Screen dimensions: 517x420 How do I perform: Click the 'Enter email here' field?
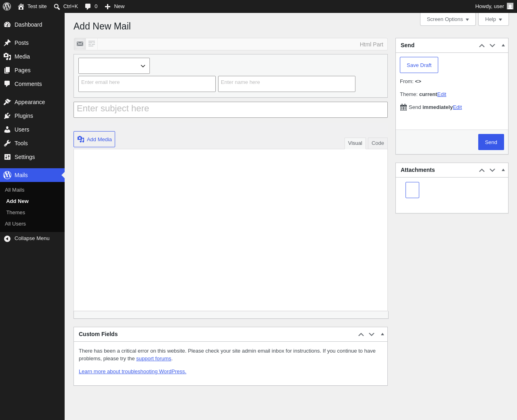[147, 84]
